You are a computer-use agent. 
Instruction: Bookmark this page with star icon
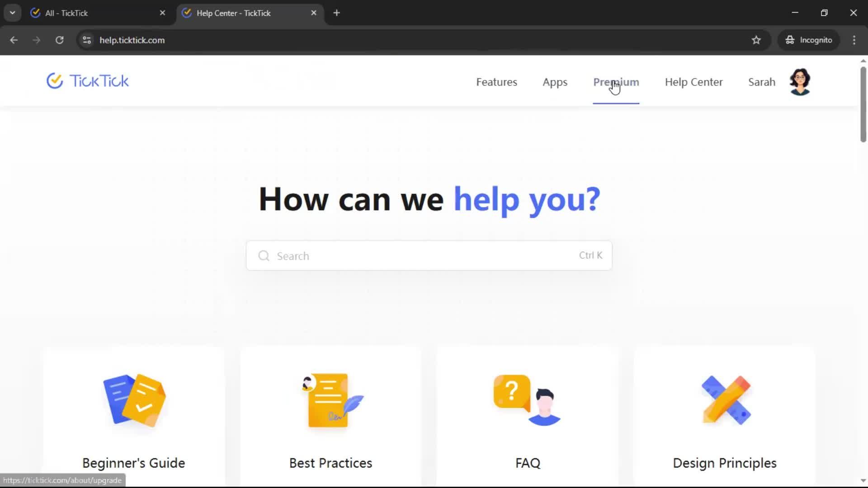[x=756, y=40]
